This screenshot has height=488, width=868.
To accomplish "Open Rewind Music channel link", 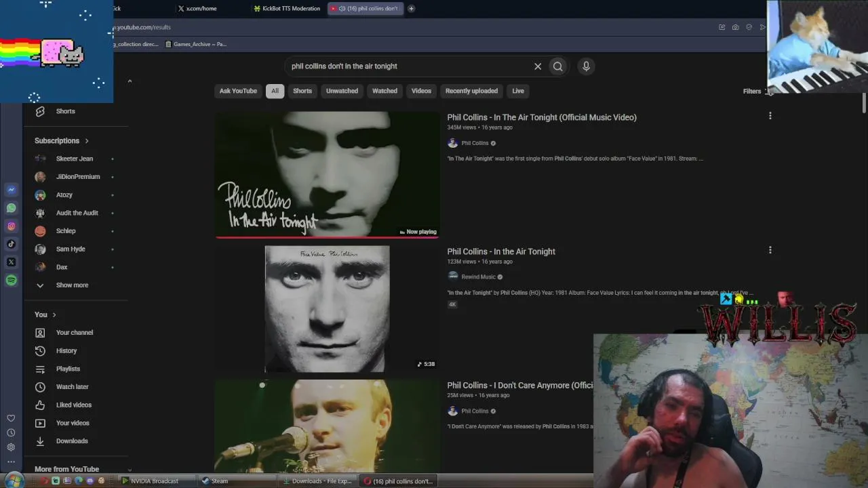I will coord(478,277).
